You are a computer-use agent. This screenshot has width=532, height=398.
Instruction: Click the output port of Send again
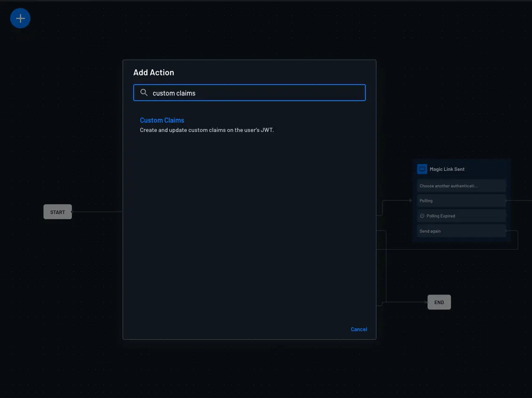pyautogui.click(x=506, y=231)
